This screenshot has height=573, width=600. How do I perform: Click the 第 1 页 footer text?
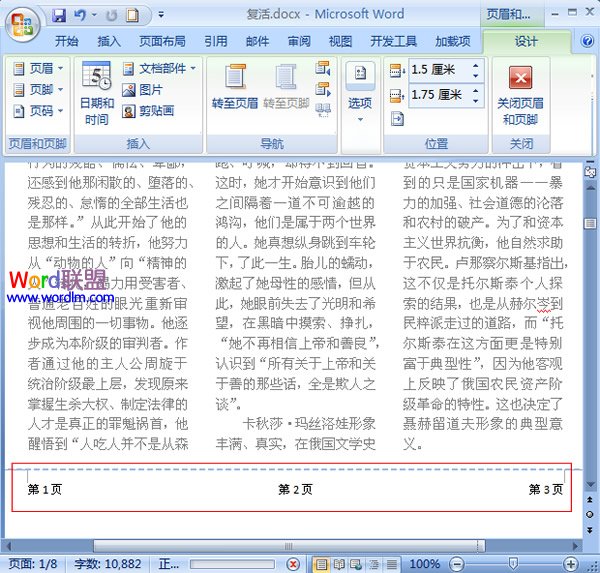45,489
